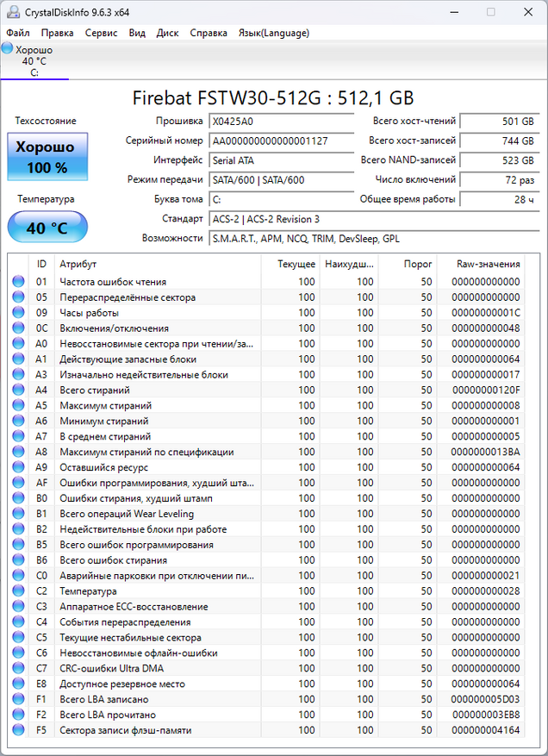Click the status orb for CRC-ошибки Ultra DMA

coord(18,668)
